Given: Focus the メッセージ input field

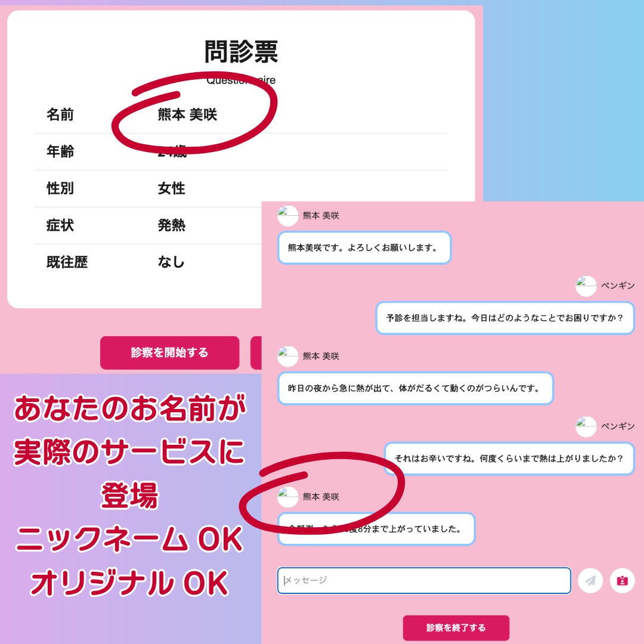Looking at the screenshot, I should (x=424, y=580).
